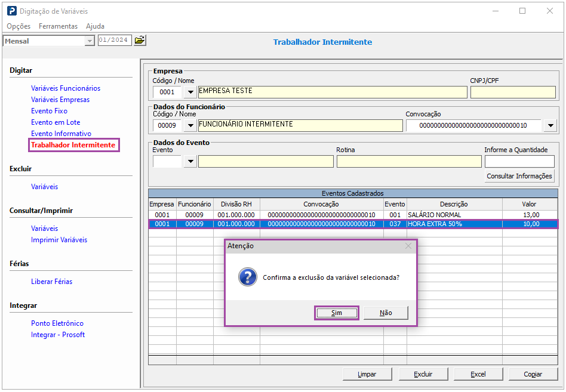Click the Descrição column header
Viewport: 566px width, 392px height.
pos(454,204)
